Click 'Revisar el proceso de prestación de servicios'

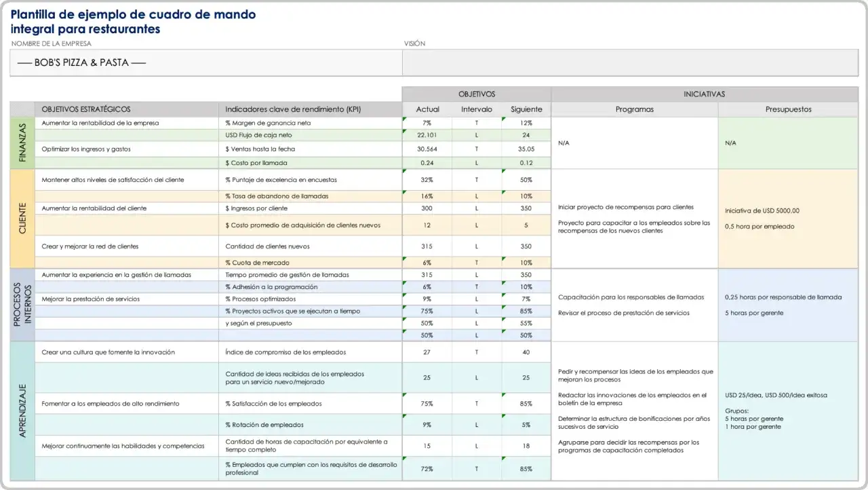[x=624, y=313]
